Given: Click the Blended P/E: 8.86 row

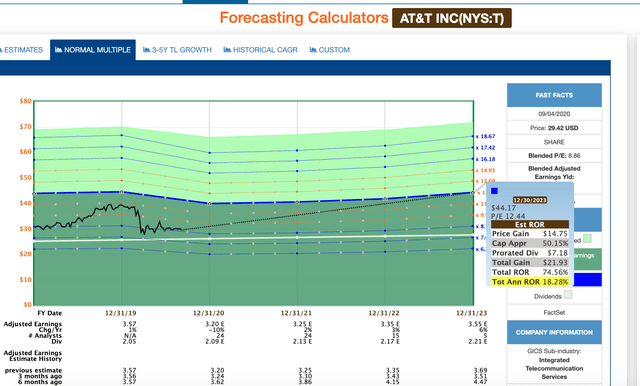Looking at the screenshot, I should pyautogui.click(x=554, y=155).
